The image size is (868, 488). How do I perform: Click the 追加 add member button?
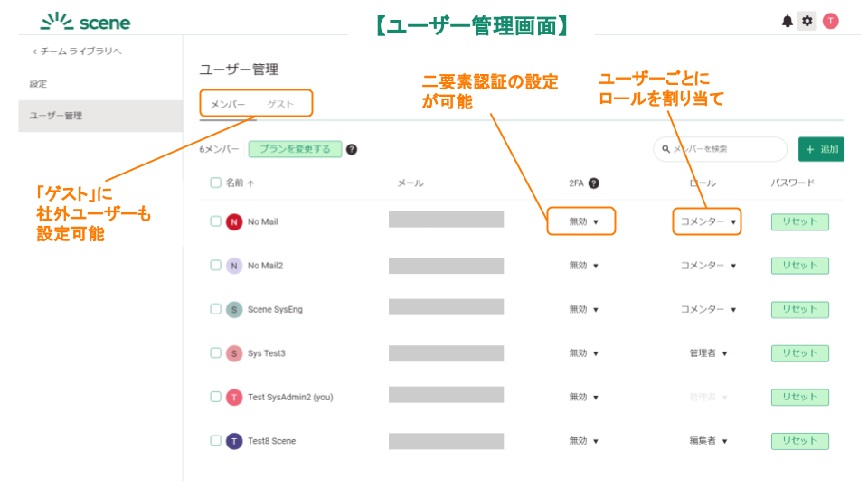pos(821,149)
